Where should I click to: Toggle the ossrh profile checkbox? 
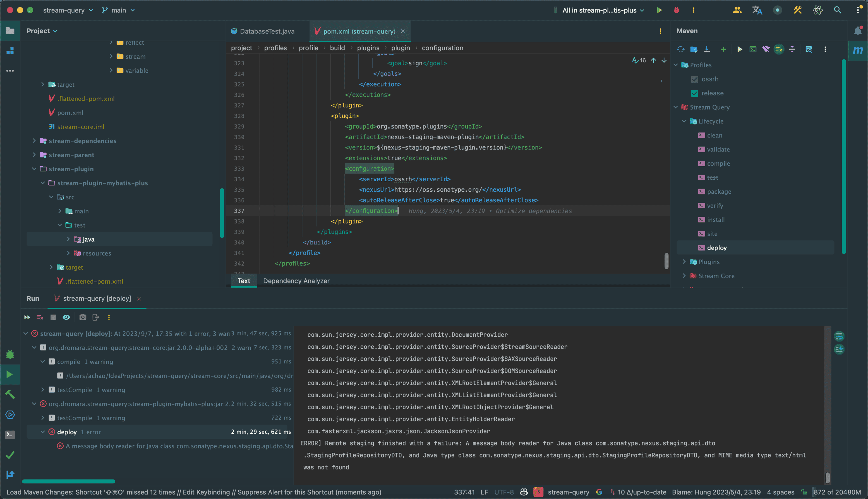coord(694,79)
